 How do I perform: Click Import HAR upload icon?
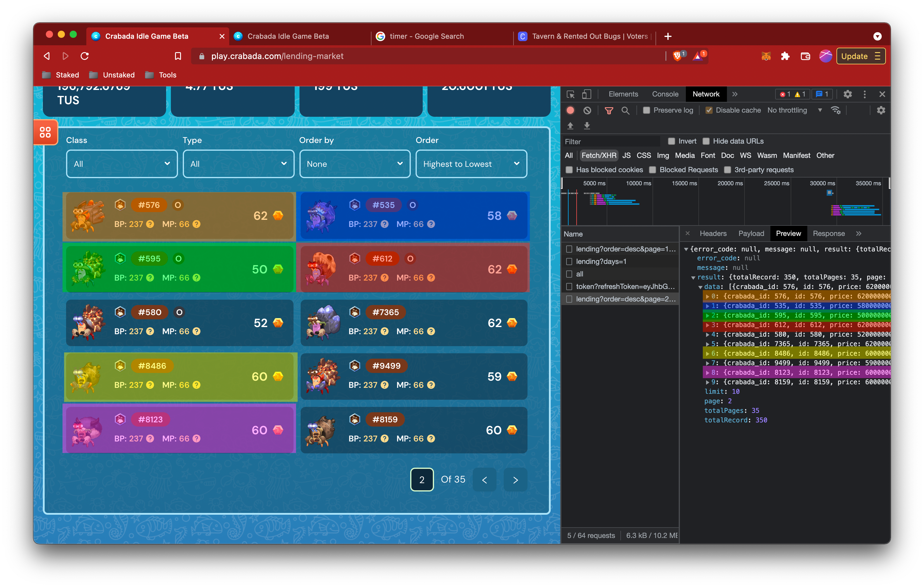pyautogui.click(x=570, y=126)
